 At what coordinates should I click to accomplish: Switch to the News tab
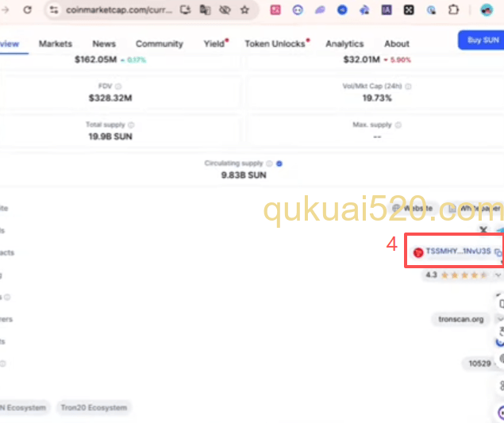pyautogui.click(x=104, y=44)
